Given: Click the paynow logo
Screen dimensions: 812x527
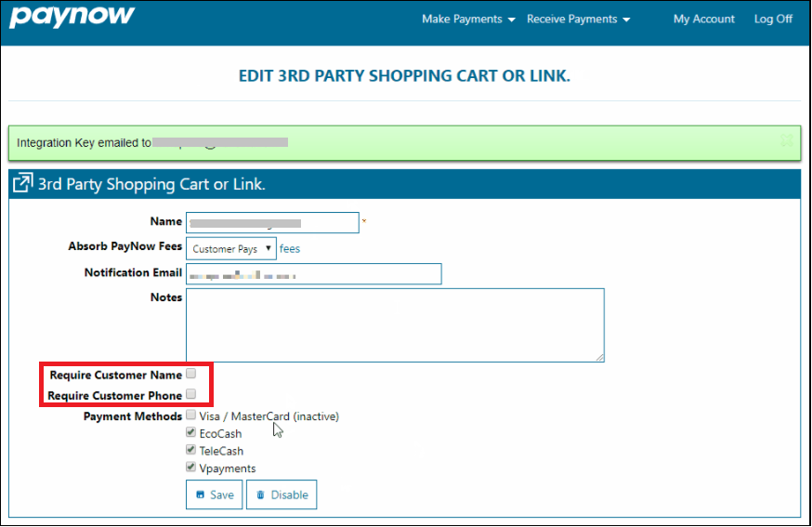Looking at the screenshot, I should (x=72, y=16).
